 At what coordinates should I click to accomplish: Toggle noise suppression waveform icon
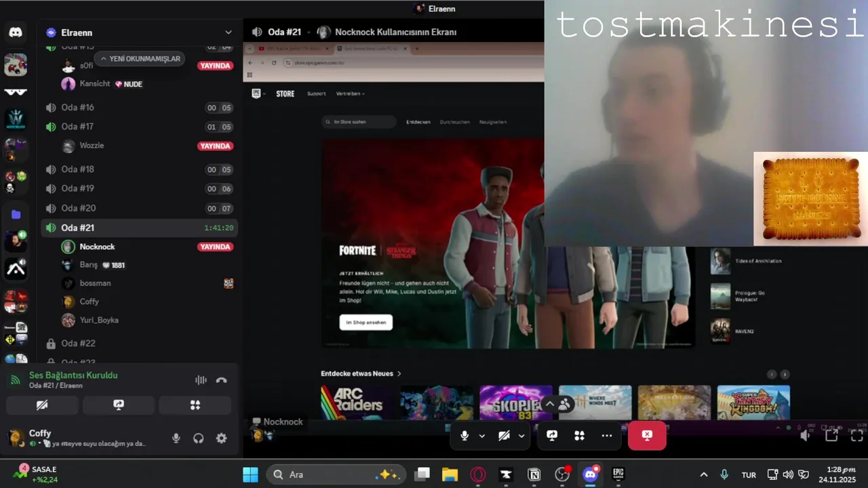point(201,380)
